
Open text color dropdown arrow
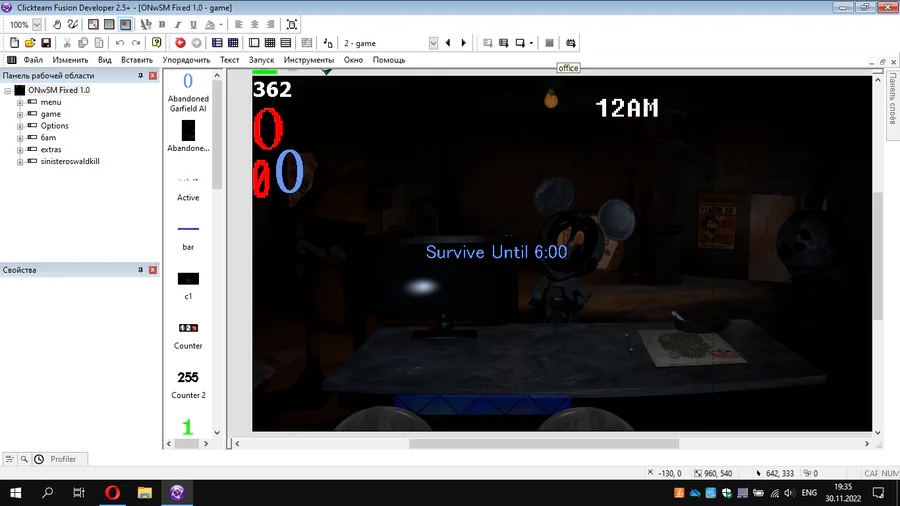221,25
